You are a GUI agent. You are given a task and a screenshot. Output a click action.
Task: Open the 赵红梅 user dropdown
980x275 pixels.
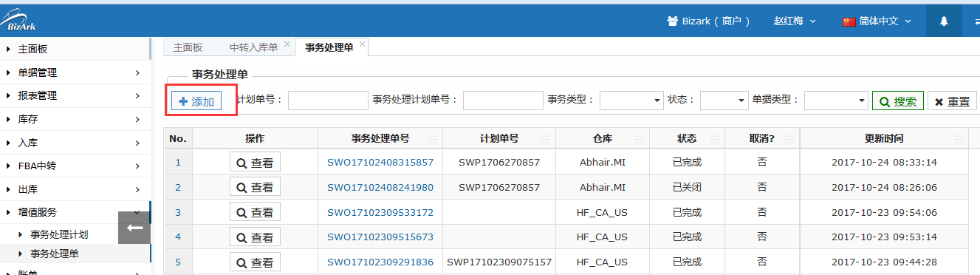tap(795, 21)
